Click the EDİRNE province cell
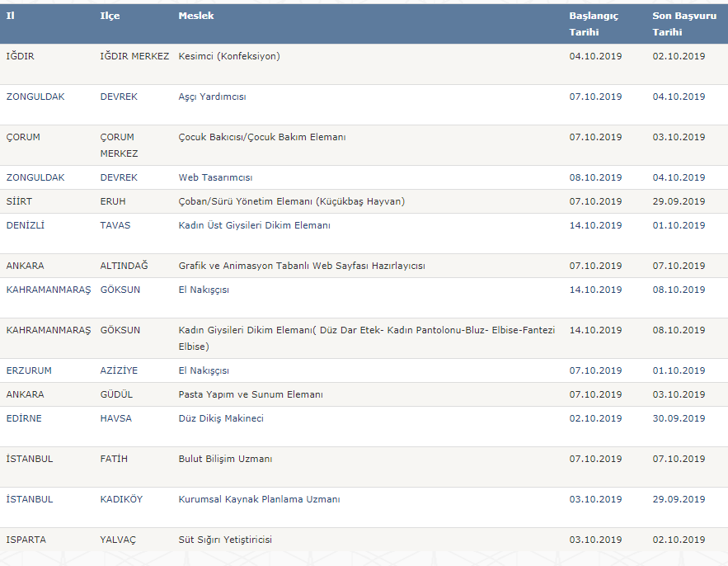The image size is (728, 566). [x=24, y=418]
